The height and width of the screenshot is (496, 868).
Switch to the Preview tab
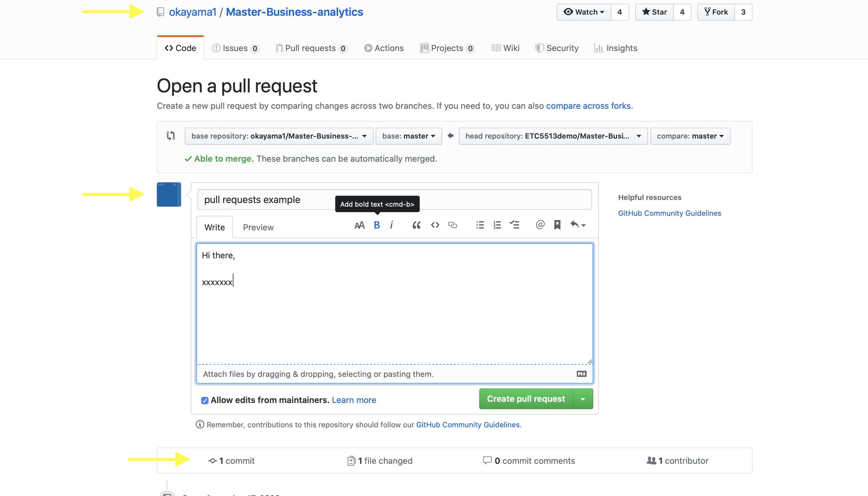click(x=258, y=227)
